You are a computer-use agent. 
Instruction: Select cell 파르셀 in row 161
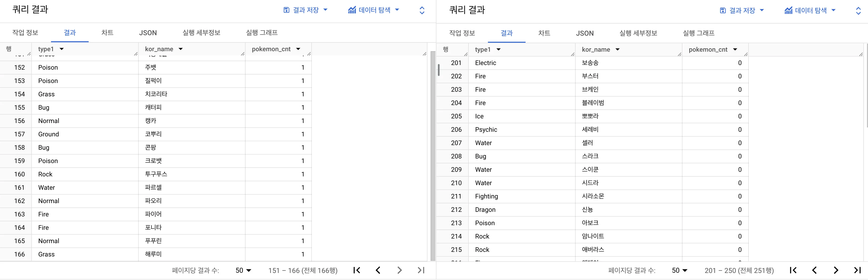point(192,188)
